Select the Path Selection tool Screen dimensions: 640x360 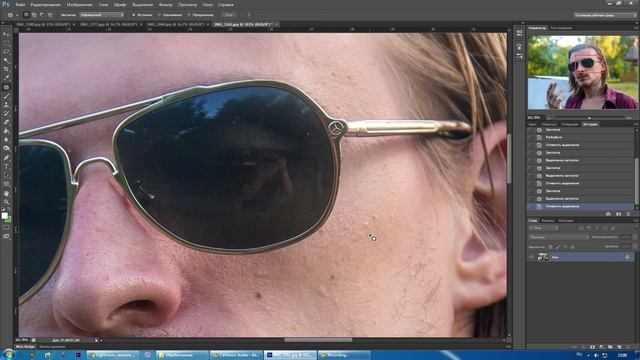pyautogui.click(x=6, y=176)
